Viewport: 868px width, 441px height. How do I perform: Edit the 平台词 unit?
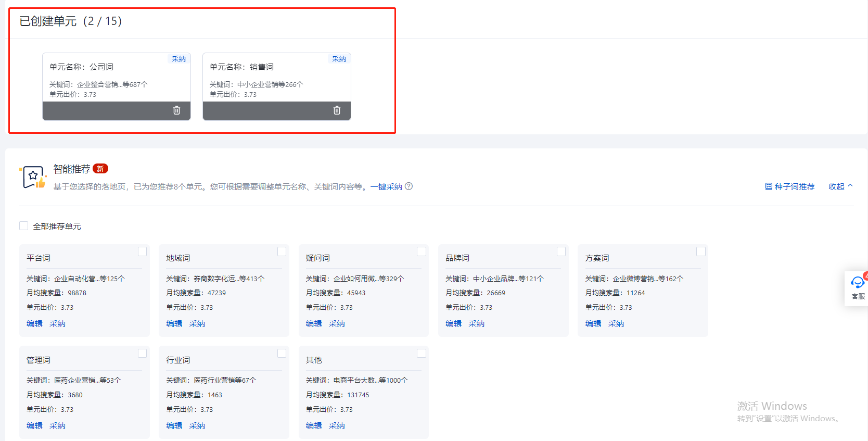tap(34, 324)
